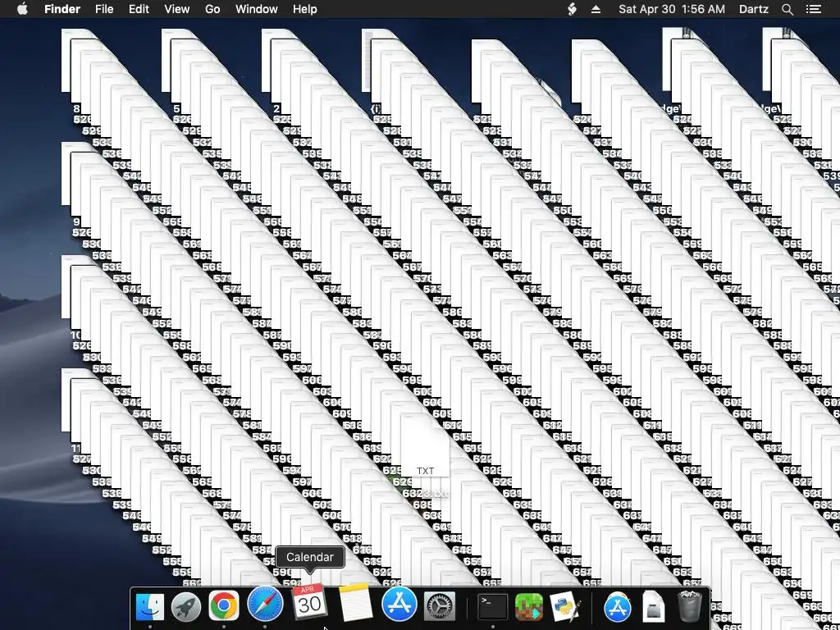Open the Python IDLE icon in Dock

pyautogui.click(x=565, y=606)
